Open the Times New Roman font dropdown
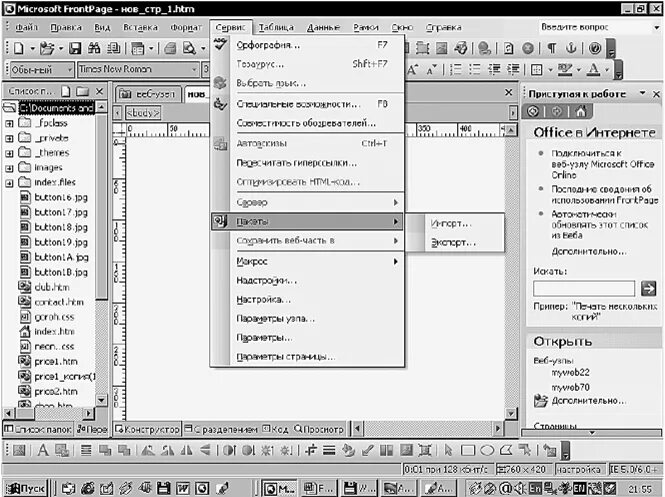Screen dimensions: 665x497 point(194,69)
